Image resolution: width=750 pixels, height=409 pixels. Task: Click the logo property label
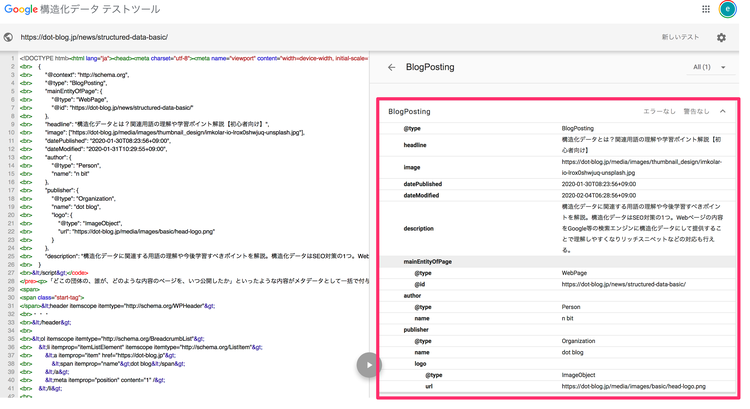point(420,364)
